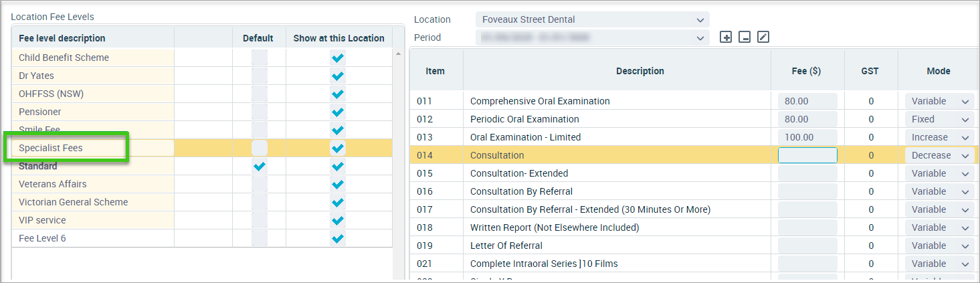Uncheck Show at this Location for VIP service
980x283 pixels.
pos(338,220)
